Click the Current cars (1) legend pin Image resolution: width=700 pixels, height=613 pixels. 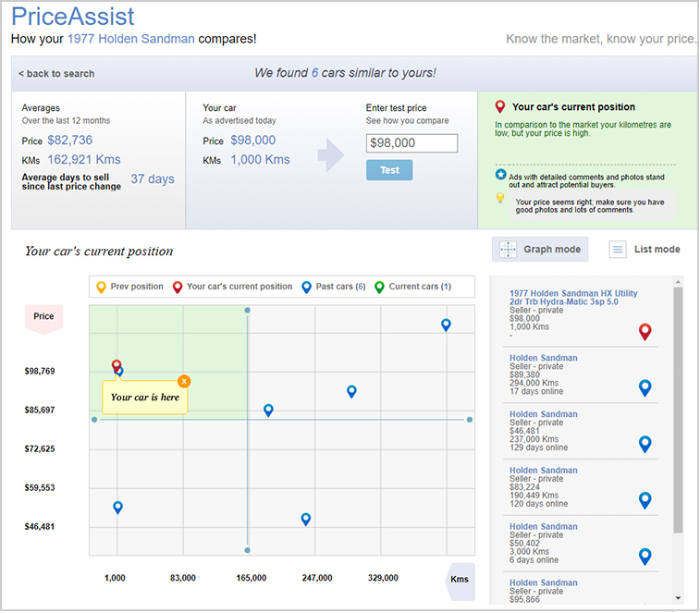[x=379, y=287]
